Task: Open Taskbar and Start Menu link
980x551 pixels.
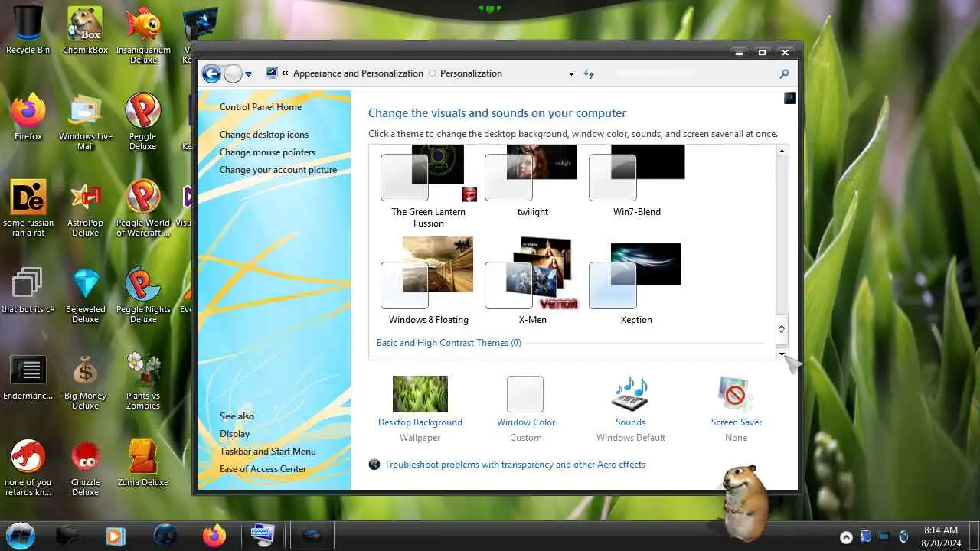Action: pos(267,452)
